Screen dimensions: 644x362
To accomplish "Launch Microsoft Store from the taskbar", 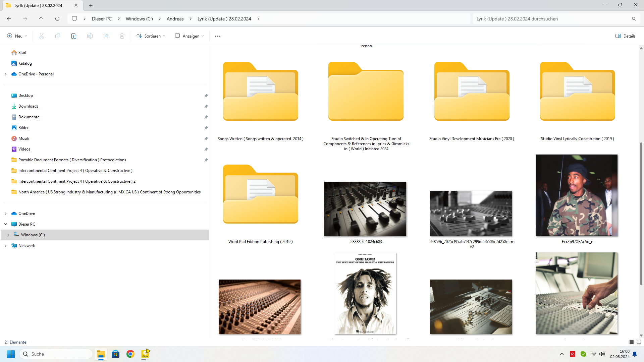I will (116, 354).
